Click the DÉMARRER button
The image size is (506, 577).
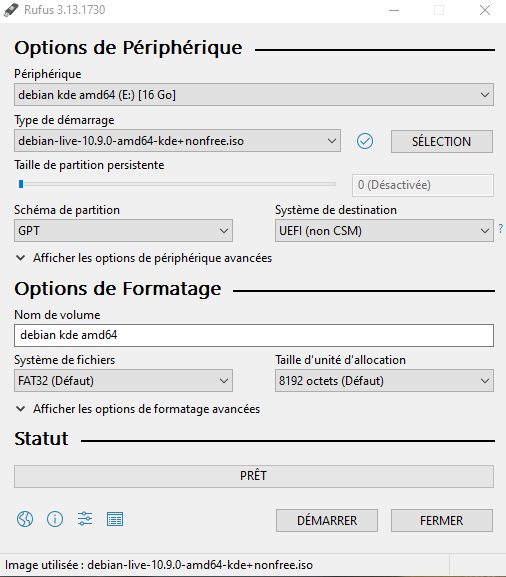point(327,520)
